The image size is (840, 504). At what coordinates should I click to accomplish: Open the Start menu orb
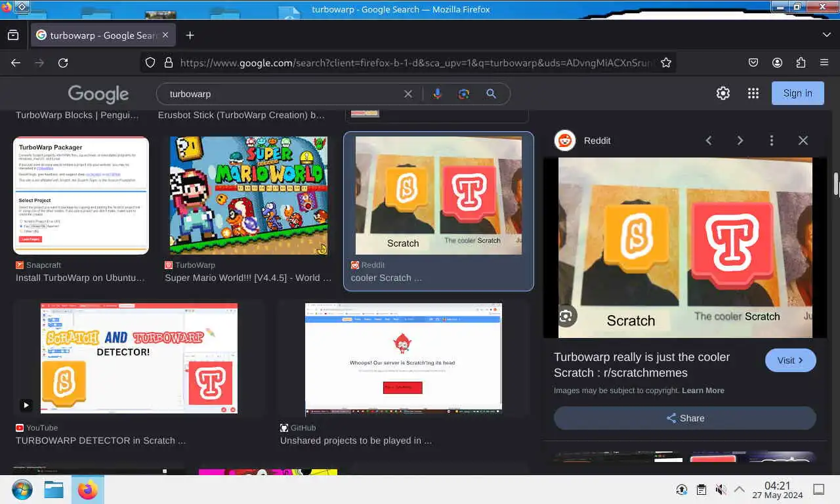pyautogui.click(x=22, y=490)
